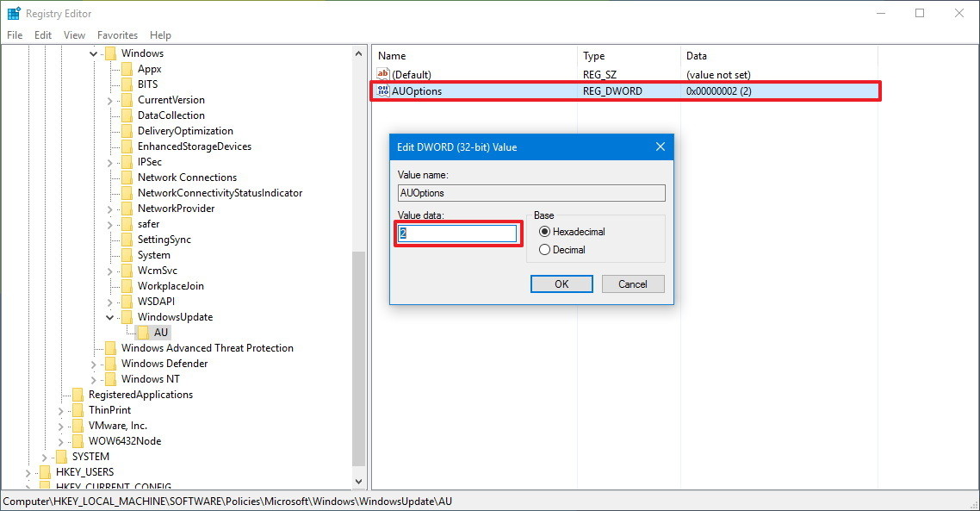The height and width of the screenshot is (511, 980).
Task: Click the Registry Editor app icon in title bar
Action: pyautogui.click(x=14, y=13)
